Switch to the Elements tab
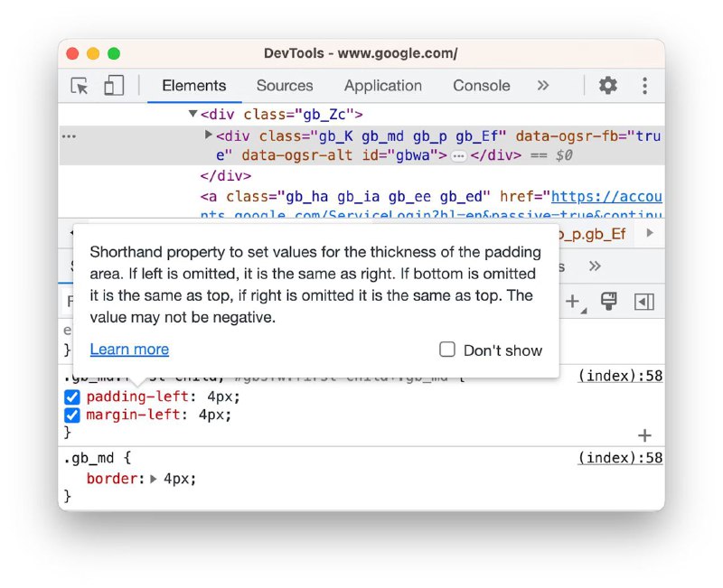Viewport: 723px width, 588px height. tap(194, 86)
